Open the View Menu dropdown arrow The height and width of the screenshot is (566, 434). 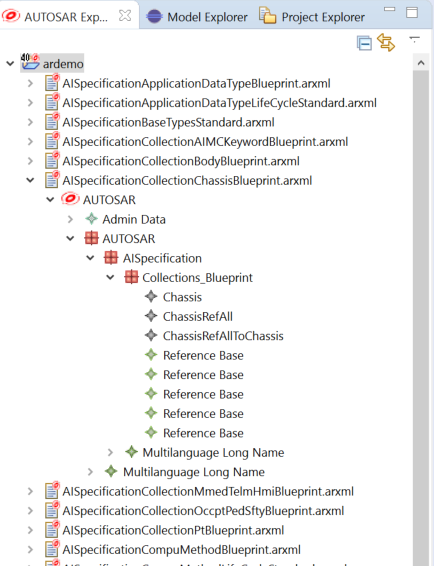pyautogui.click(x=415, y=39)
